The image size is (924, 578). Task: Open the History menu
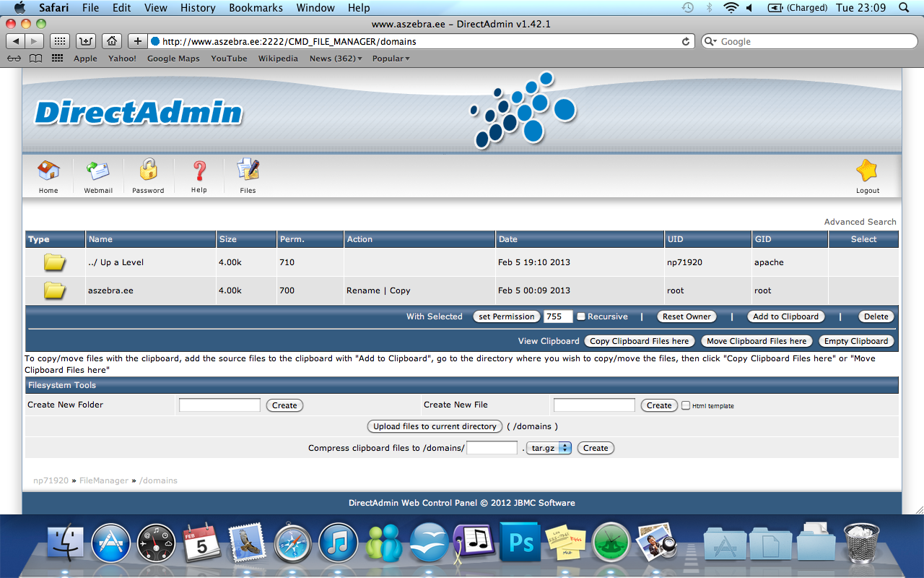(198, 8)
